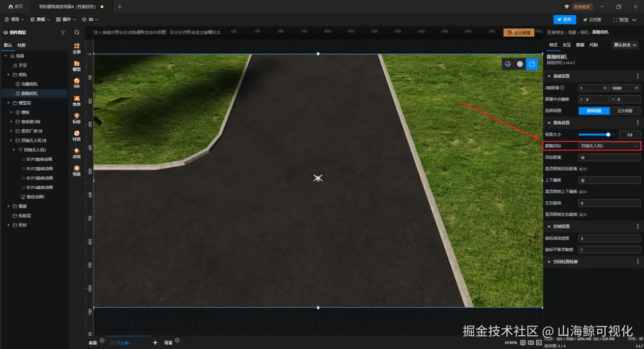The width and height of the screenshot is (644, 349).
Task: Click the Z轴距离 help question icon
Action: click(562, 88)
